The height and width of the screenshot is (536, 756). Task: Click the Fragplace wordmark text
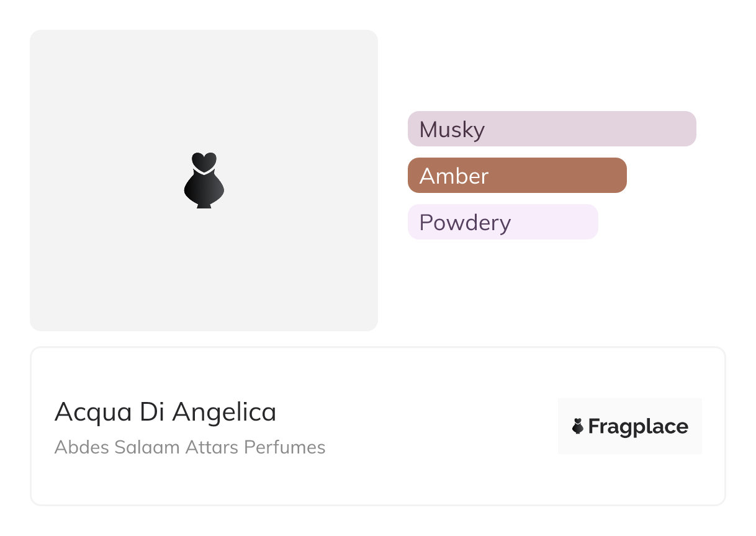[638, 427]
